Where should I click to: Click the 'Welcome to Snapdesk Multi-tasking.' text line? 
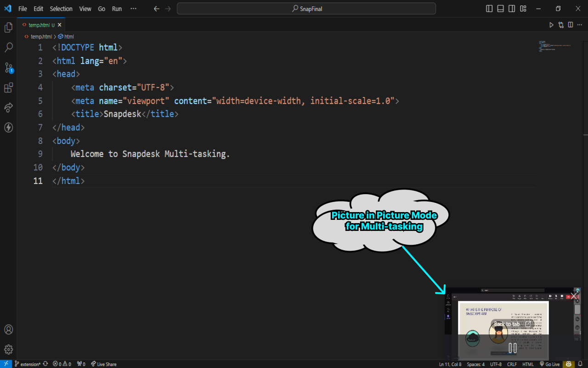click(x=150, y=154)
